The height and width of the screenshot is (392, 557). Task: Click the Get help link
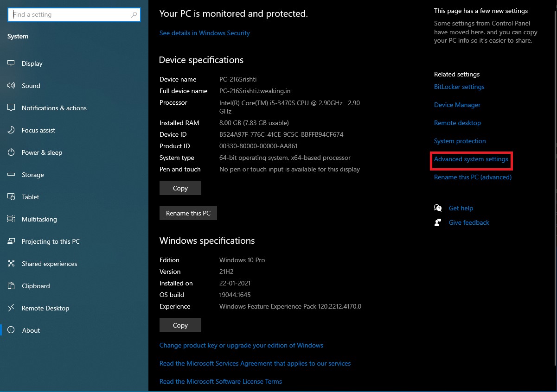coord(461,208)
